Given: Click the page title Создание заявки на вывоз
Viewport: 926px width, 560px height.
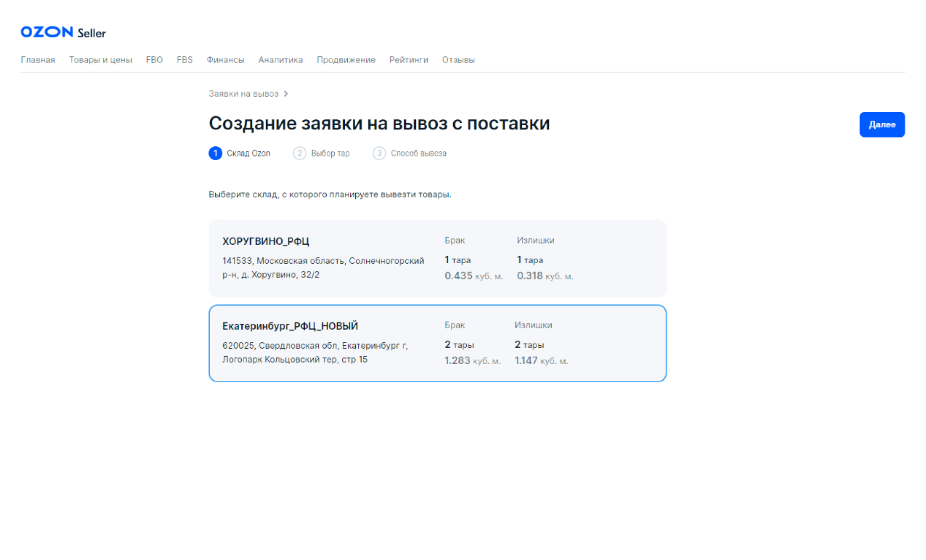Looking at the screenshot, I should click(x=379, y=123).
